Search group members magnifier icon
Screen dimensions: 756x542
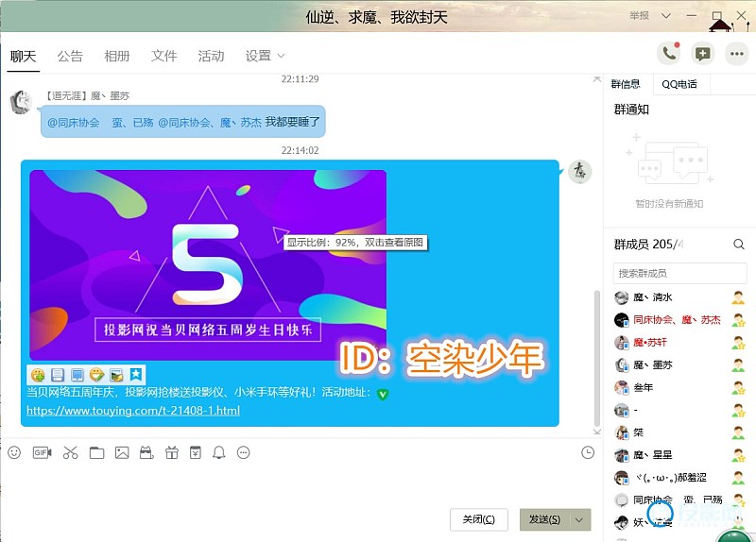tap(739, 245)
